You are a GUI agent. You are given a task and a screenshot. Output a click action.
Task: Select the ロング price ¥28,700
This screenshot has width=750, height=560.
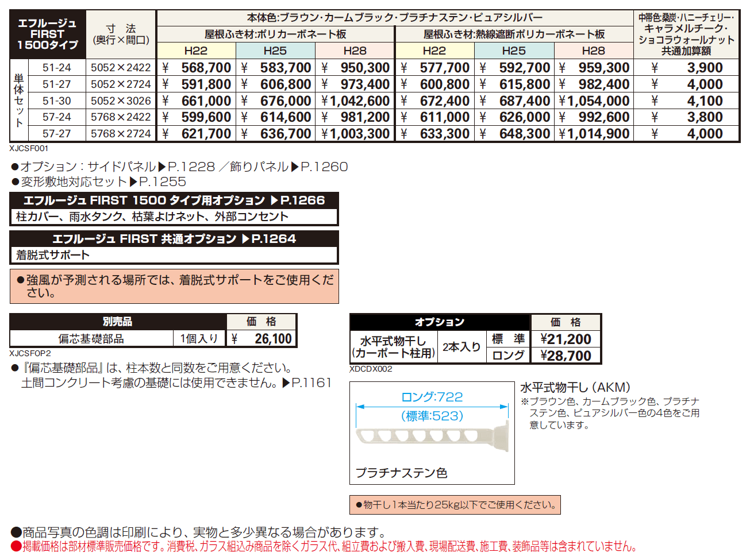click(x=566, y=355)
